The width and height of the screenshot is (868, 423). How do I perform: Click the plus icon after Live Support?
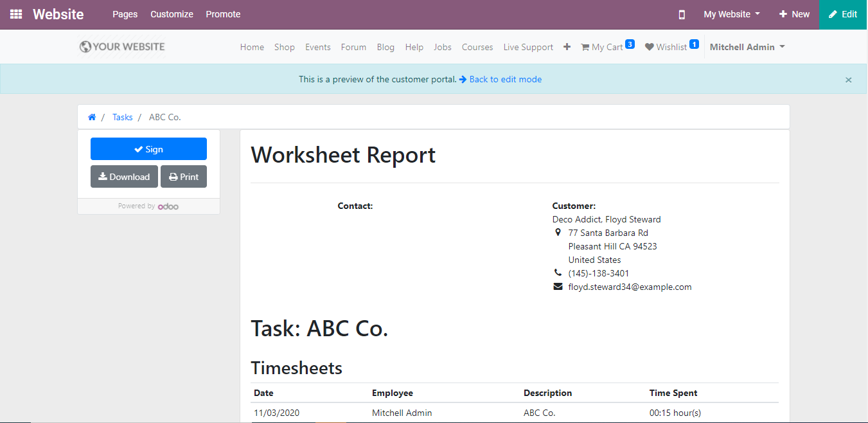567,47
